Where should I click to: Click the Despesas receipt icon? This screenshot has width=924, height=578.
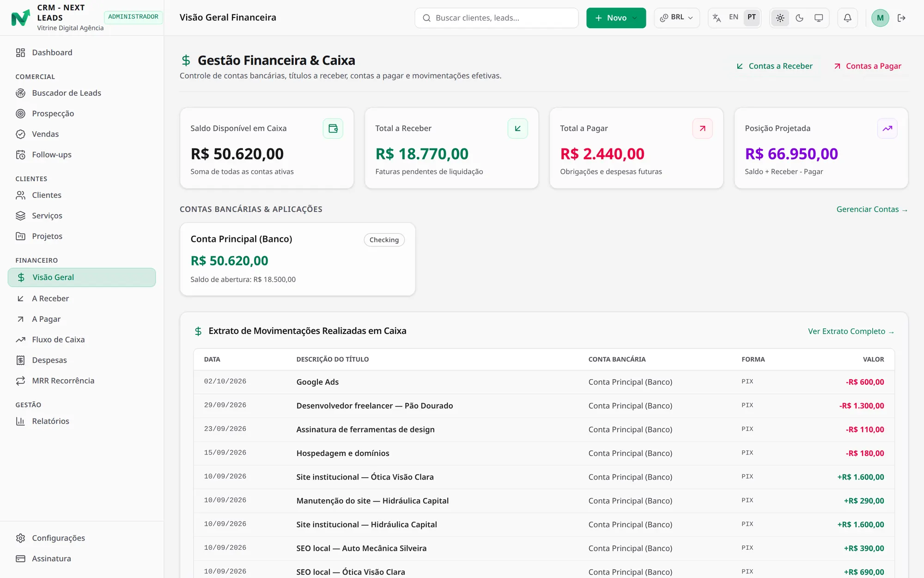click(x=20, y=360)
